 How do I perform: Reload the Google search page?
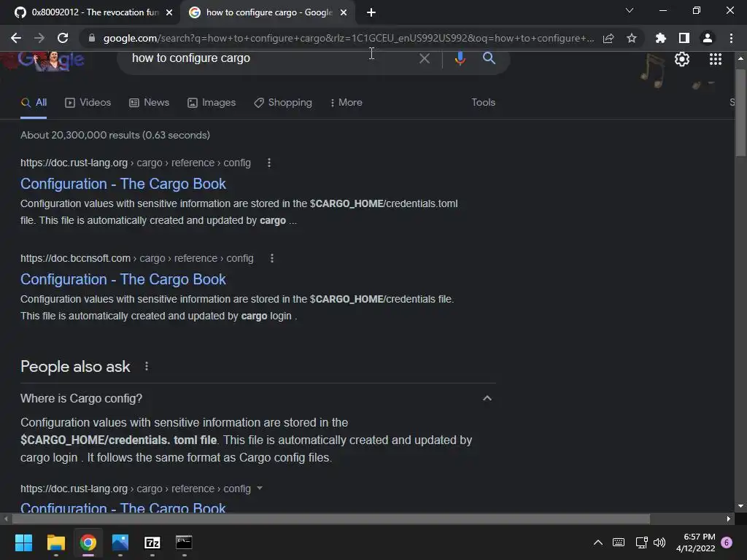pos(63,38)
